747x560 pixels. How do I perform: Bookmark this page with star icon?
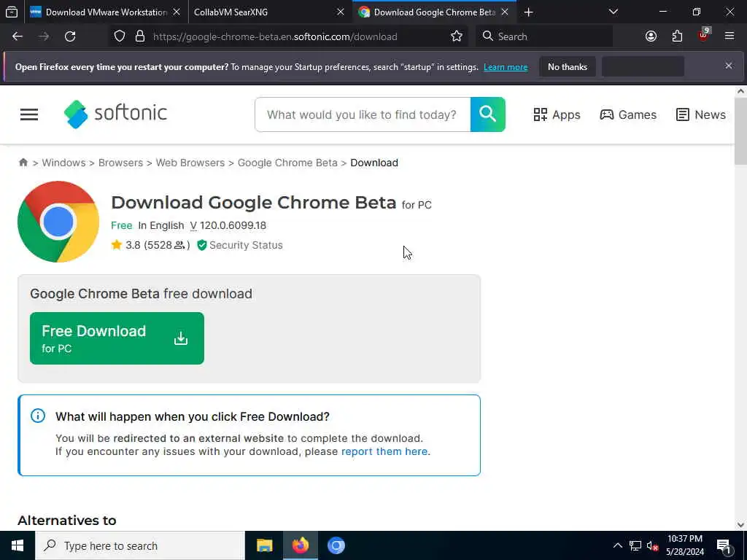tap(457, 36)
